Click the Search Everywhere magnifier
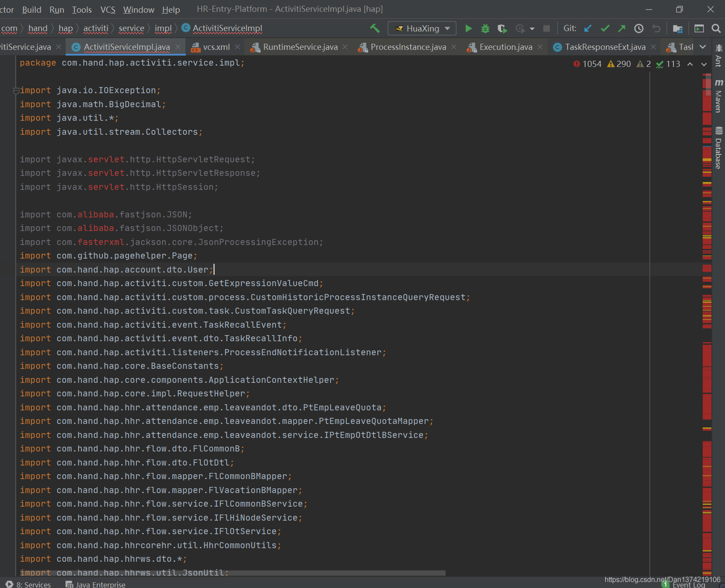This screenshot has width=725, height=588. pyautogui.click(x=716, y=28)
